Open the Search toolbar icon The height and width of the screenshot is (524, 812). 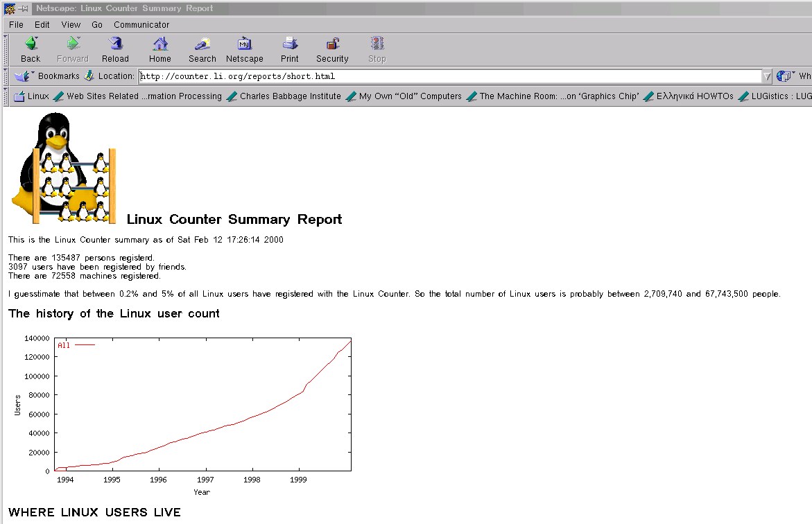[x=202, y=45]
